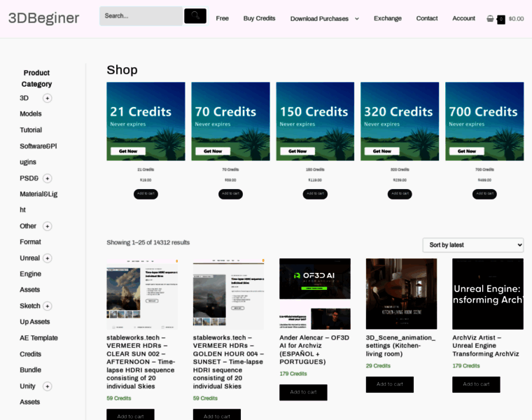532x420 pixels.
Task: Open the Account menu item
Action: click(x=463, y=18)
